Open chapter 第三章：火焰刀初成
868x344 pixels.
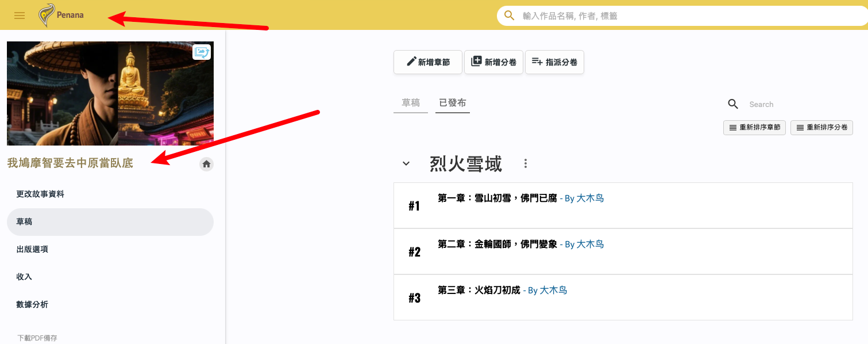coord(479,291)
